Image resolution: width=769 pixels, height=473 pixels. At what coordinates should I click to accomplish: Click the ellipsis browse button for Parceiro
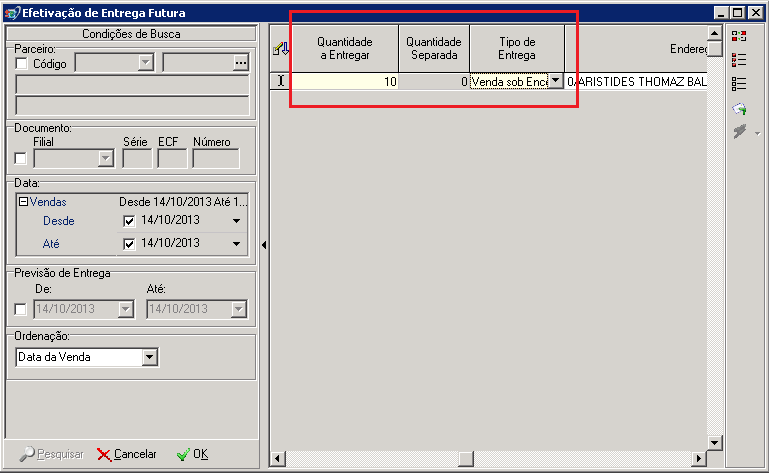pyautogui.click(x=240, y=63)
